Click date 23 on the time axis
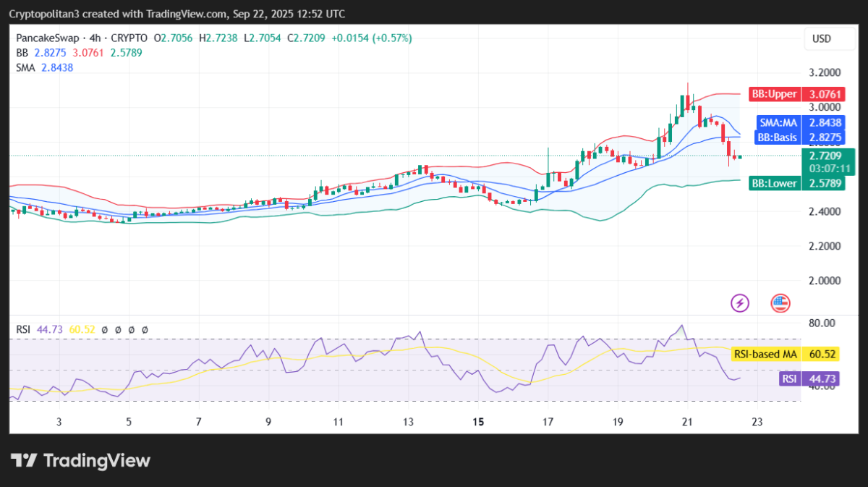 click(757, 421)
